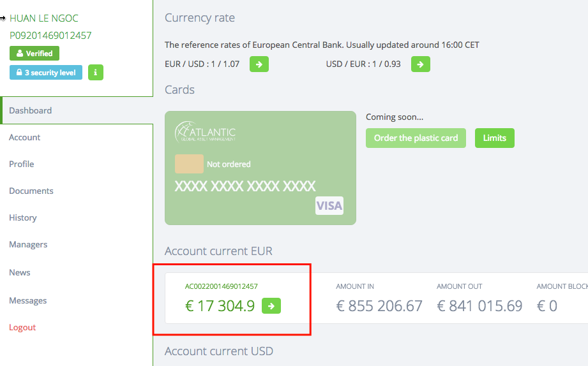Click the Limits button
Screen dimensions: 588x366
click(x=494, y=138)
